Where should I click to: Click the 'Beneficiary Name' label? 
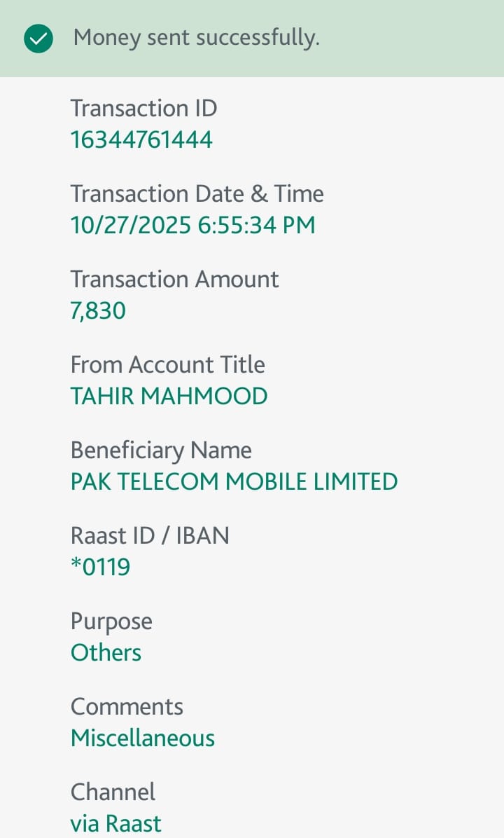tap(161, 451)
